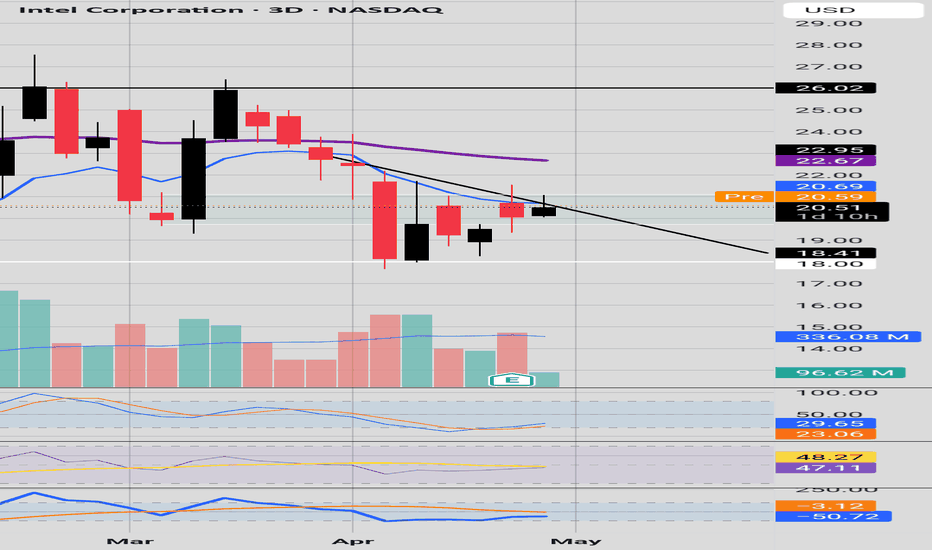Click the blue -50.72 indicator label
This screenshot has width=932, height=550.
pos(833,516)
